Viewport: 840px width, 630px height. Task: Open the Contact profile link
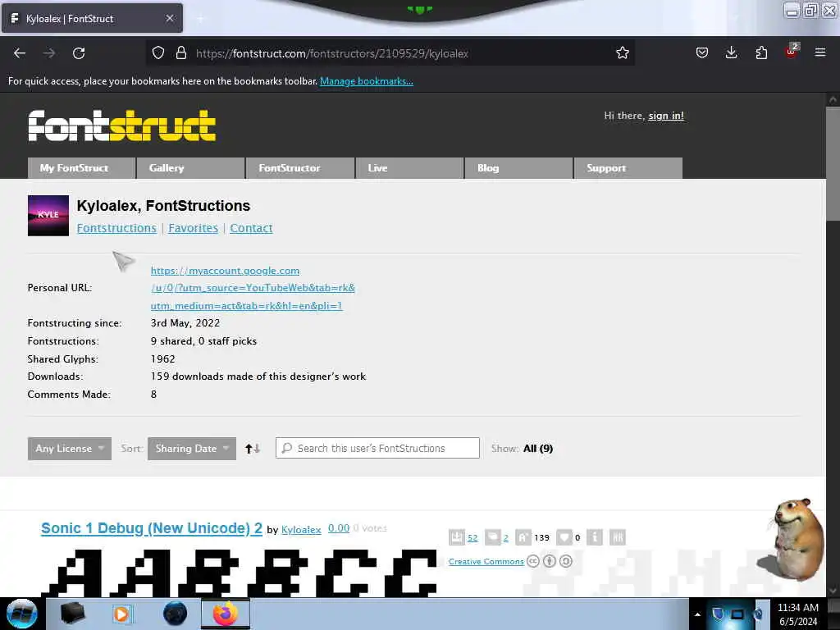[x=251, y=228]
